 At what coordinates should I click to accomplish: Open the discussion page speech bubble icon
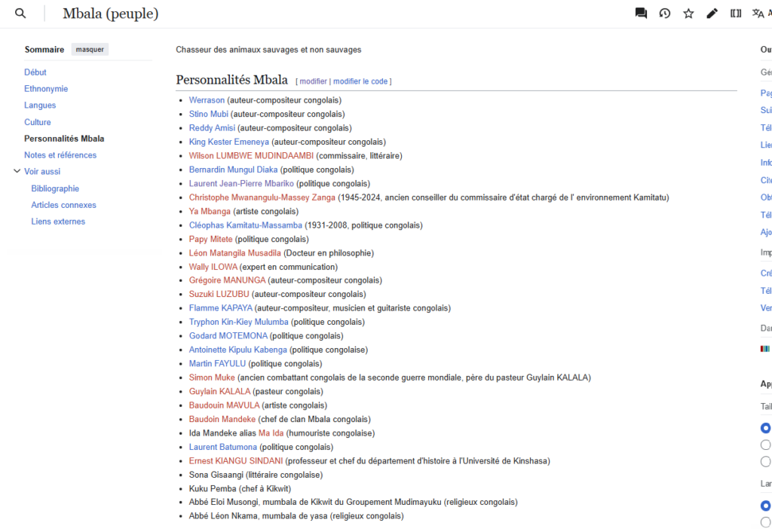(x=641, y=14)
